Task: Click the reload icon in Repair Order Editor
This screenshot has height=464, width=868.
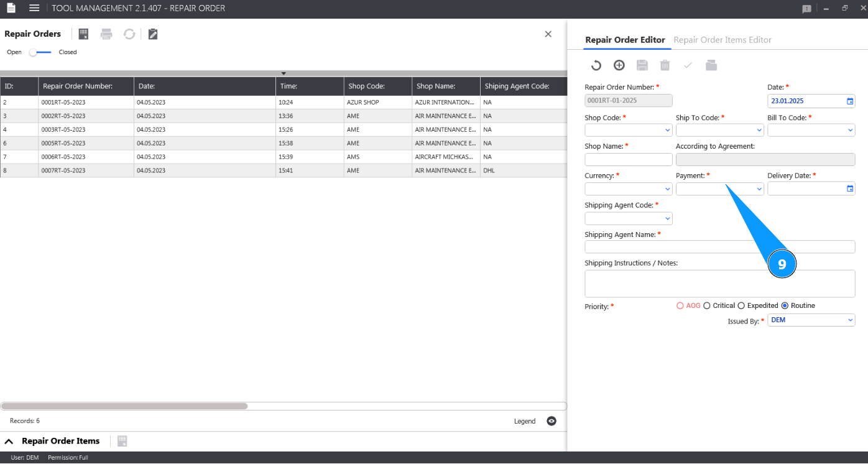Action: pyautogui.click(x=596, y=65)
